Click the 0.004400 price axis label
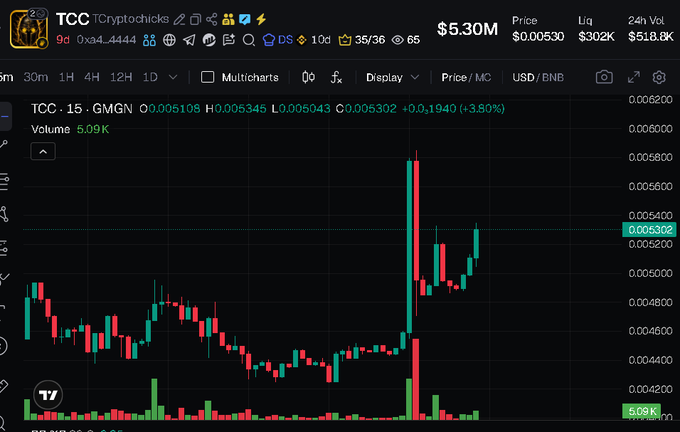The height and width of the screenshot is (432, 680). point(650,360)
